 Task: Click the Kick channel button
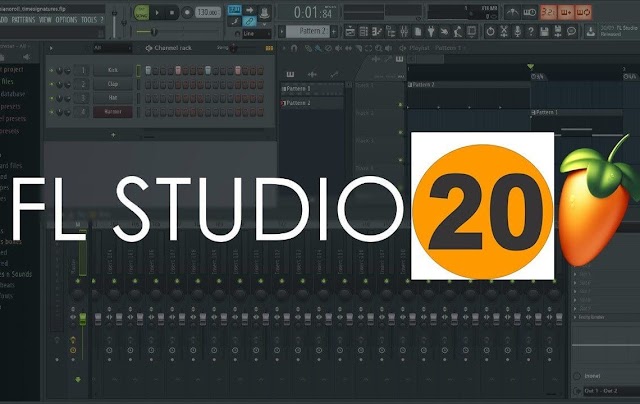coord(113,70)
